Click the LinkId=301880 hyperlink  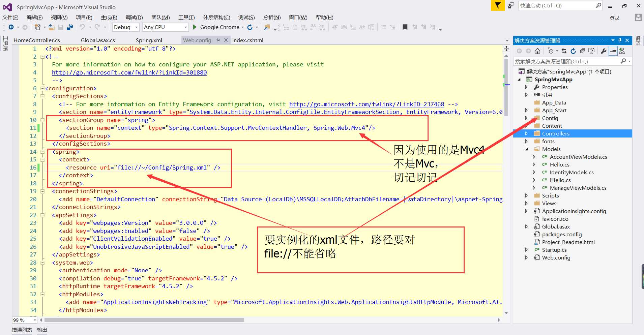tap(129, 72)
